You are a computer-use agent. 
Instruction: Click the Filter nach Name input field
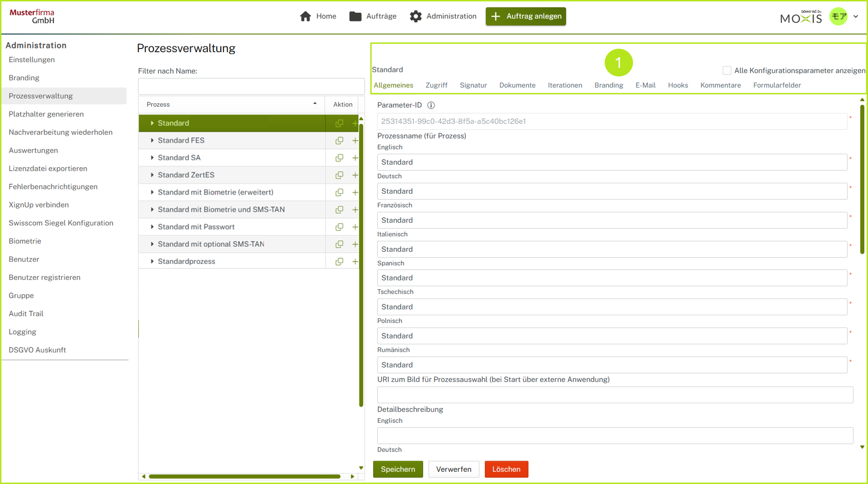[251, 86]
